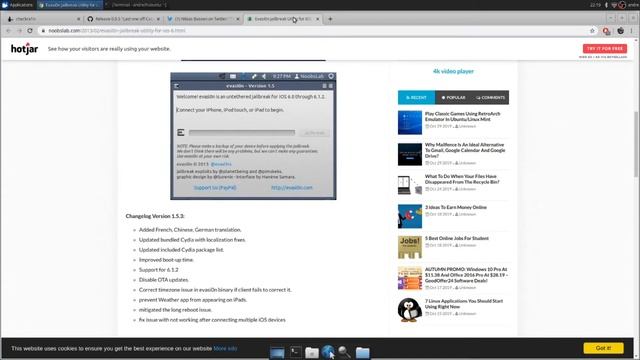Open the RetroArch article thumbnail
This screenshot has height=360, width=640.
click(410, 122)
